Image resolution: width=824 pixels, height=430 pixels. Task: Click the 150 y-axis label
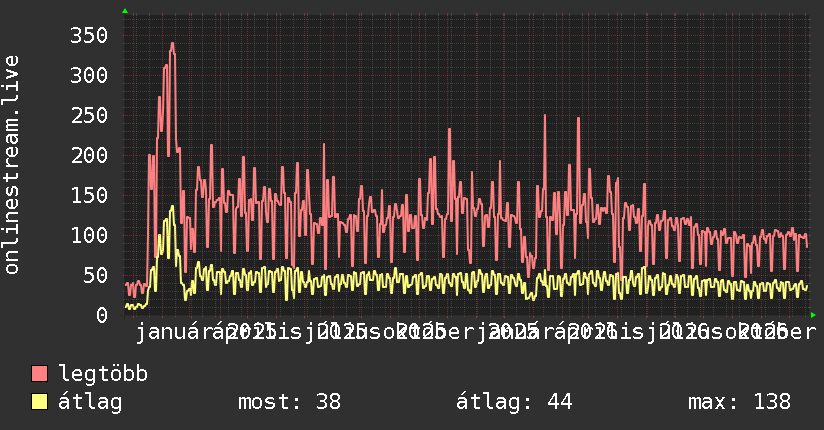click(89, 195)
